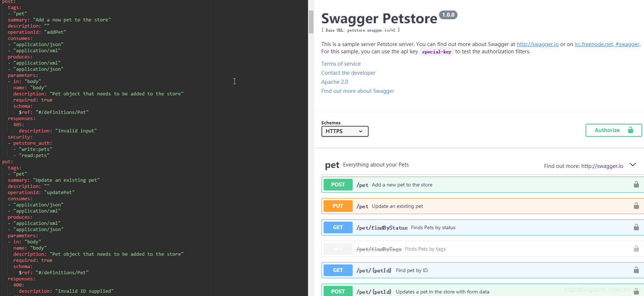This screenshot has height=296, width=644.
Task: Open the irc.freenode.net #swagger link
Action: [x=607, y=44]
